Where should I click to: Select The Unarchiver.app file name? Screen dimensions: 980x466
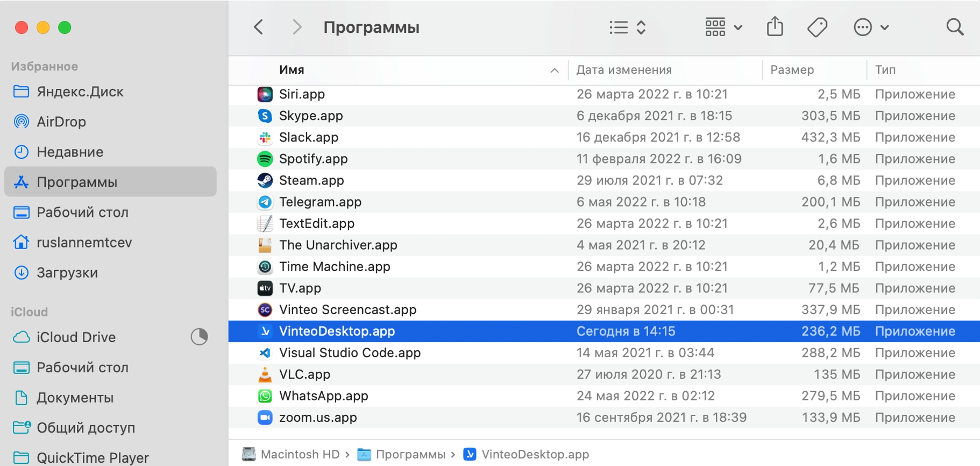point(338,245)
